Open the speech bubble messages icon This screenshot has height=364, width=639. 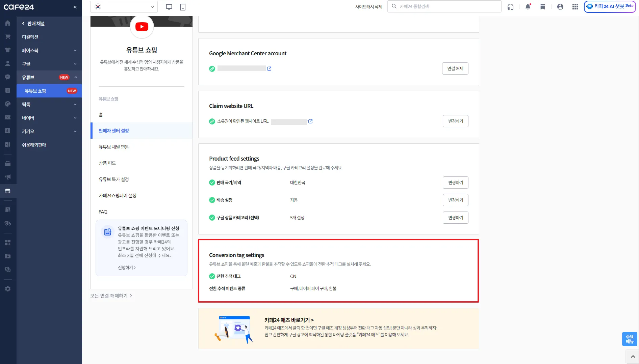(x=8, y=77)
